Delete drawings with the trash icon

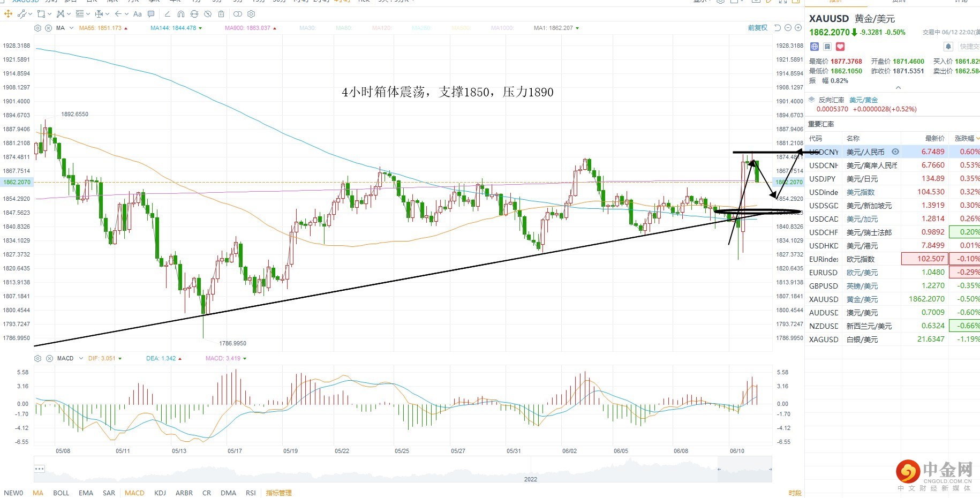click(x=221, y=14)
